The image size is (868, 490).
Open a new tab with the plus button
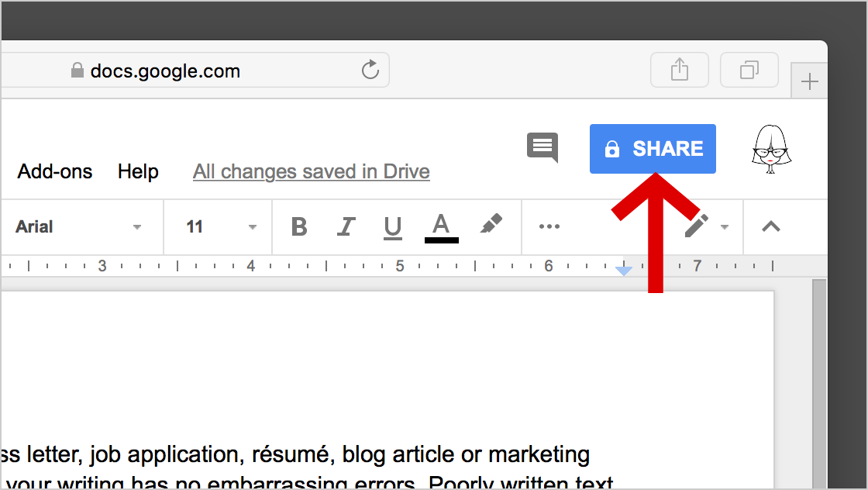click(x=809, y=82)
